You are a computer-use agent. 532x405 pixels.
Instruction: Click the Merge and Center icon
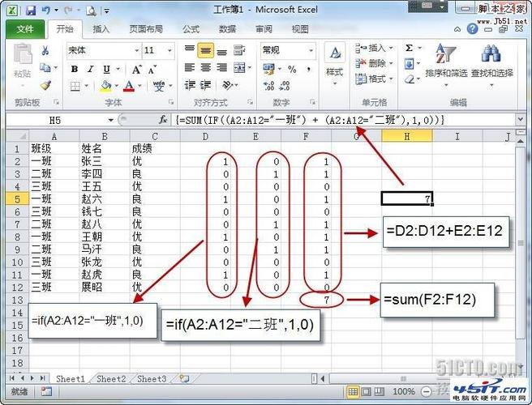click(x=239, y=68)
